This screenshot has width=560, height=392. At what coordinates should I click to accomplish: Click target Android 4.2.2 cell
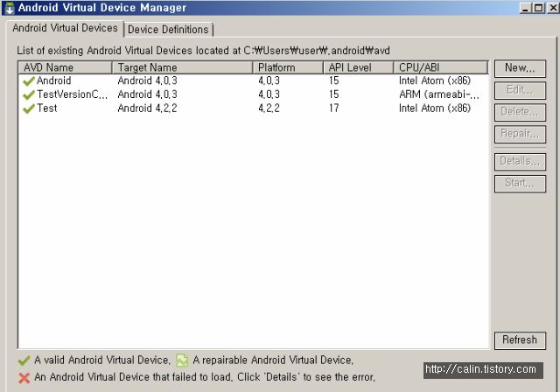click(147, 108)
